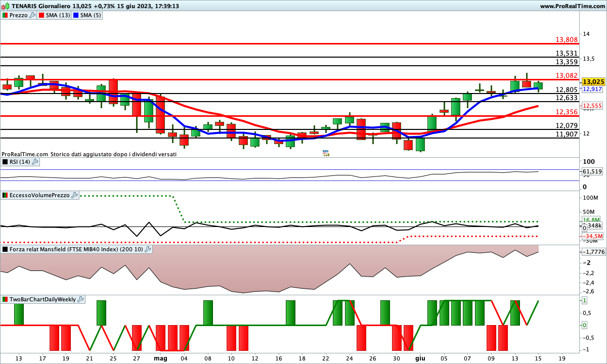Click the candlestick chart icon beside TENARIS
607x364 pixels.
point(6,6)
